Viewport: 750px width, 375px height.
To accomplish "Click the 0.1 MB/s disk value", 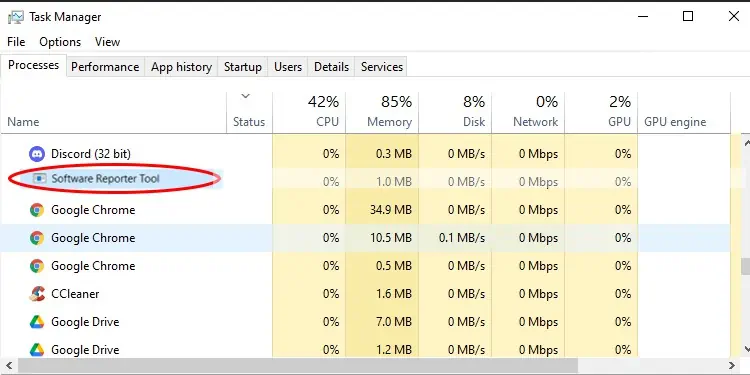I will coord(462,238).
